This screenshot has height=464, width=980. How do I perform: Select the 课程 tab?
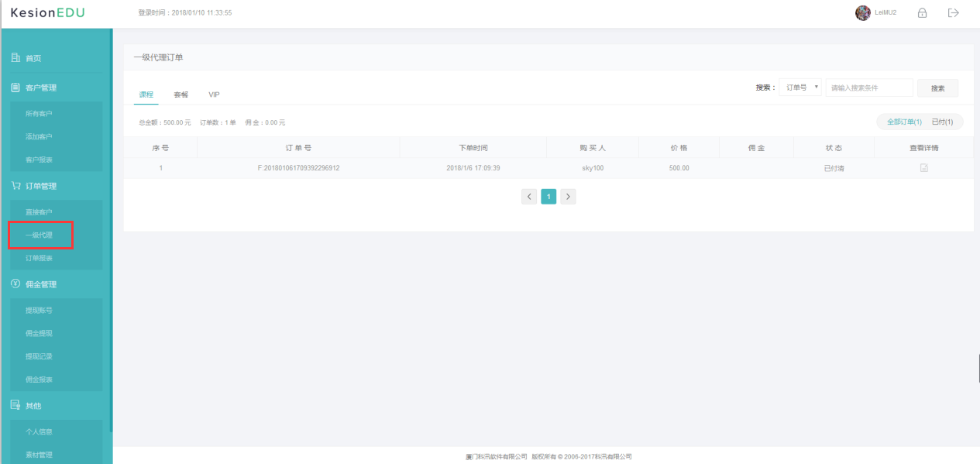(x=146, y=95)
